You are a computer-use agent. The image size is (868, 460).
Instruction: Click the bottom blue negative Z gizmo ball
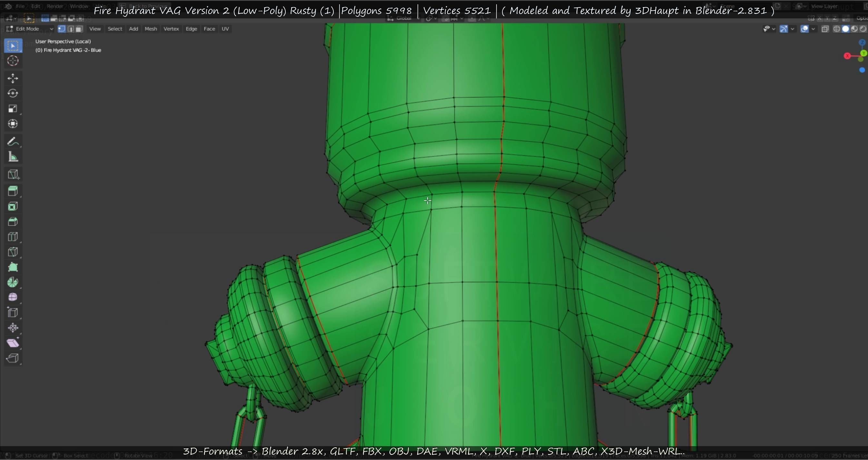[862, 70]
